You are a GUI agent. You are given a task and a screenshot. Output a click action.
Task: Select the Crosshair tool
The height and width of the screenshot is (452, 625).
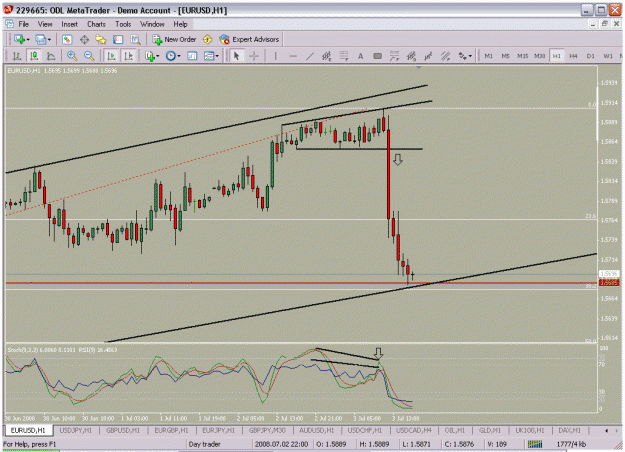[254, 56]
